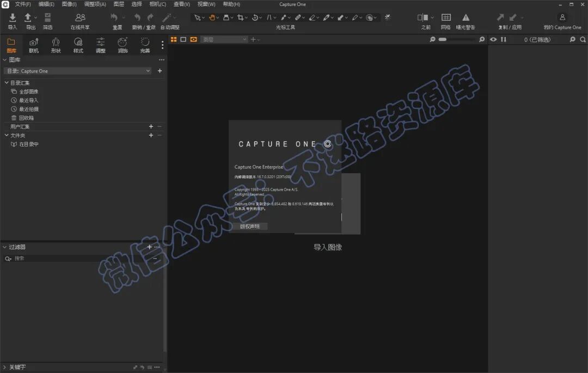Viewport: 588px width, 373px height.
Task: Click the viewer zoom-in magnifier
Action: pyautogui.click(x=482, y=39)
